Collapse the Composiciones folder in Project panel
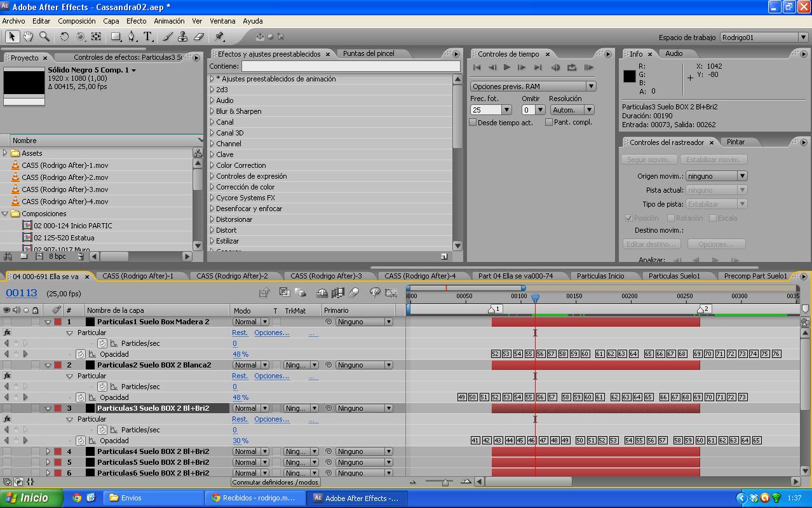The width and height of the screenshot is (812, 508). coord(5,214)
